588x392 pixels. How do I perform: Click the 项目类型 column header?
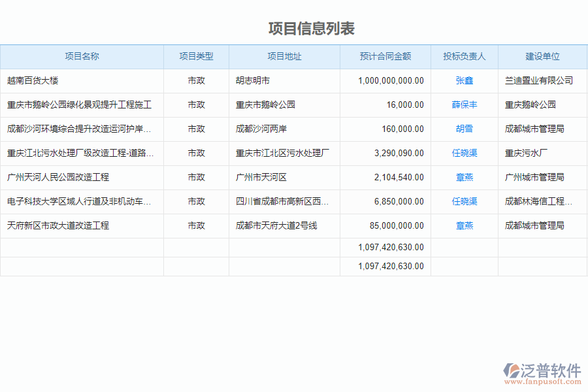coord(196,57)
